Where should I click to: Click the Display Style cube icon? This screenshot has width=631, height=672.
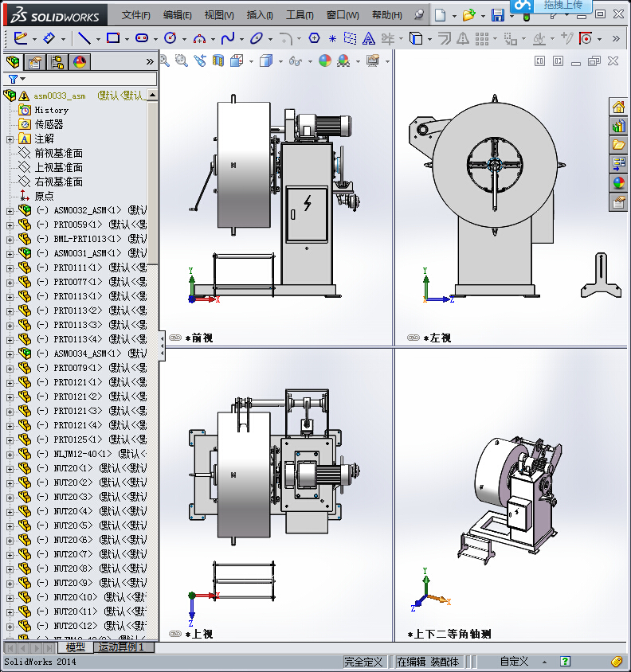[266, 61]
